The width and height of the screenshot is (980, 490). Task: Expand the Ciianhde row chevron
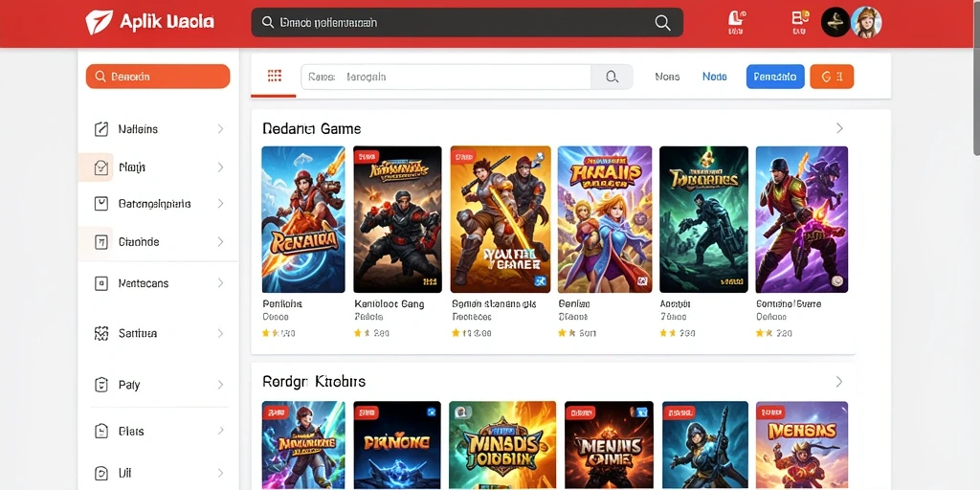(220, 242)
